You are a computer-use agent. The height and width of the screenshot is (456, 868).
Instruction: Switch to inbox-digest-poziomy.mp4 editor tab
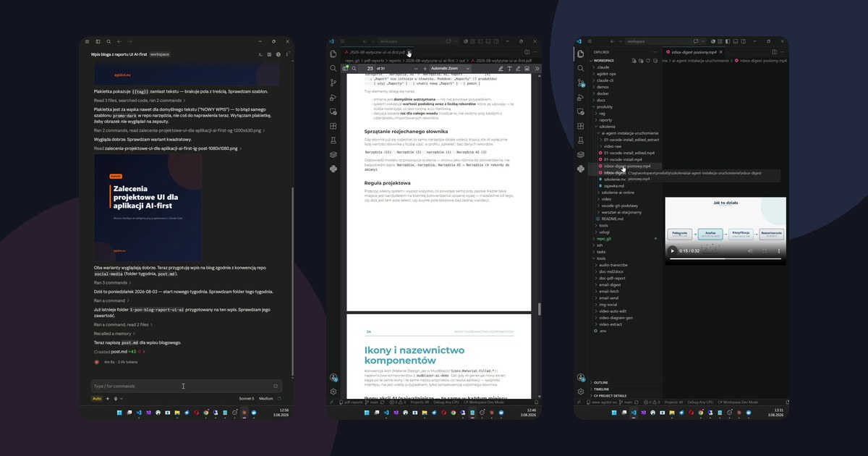point(695,52)
